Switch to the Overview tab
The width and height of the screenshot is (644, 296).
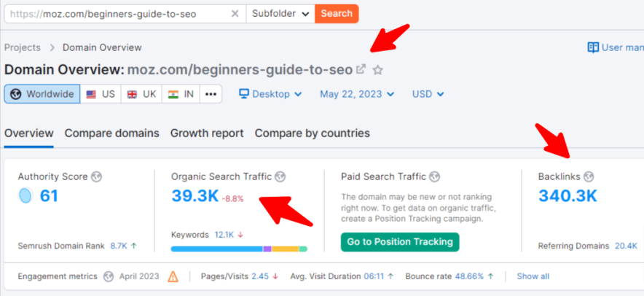tap(28, 133)
